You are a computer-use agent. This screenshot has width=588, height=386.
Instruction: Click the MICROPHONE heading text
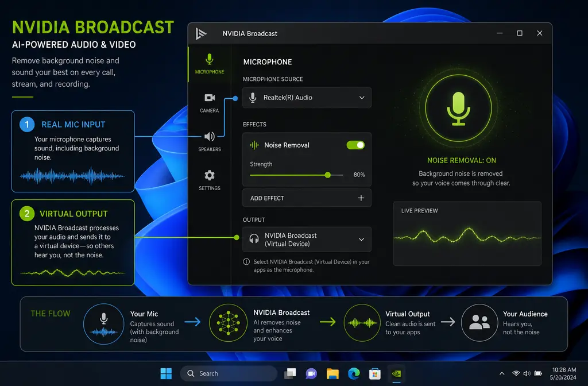[x=268, y=62]
